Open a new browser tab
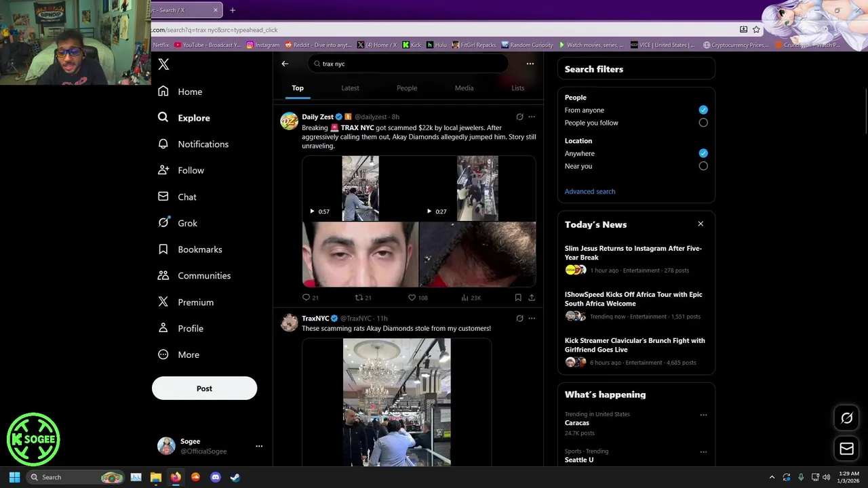This screenshot has width=868, height=488. click(233, 10)
